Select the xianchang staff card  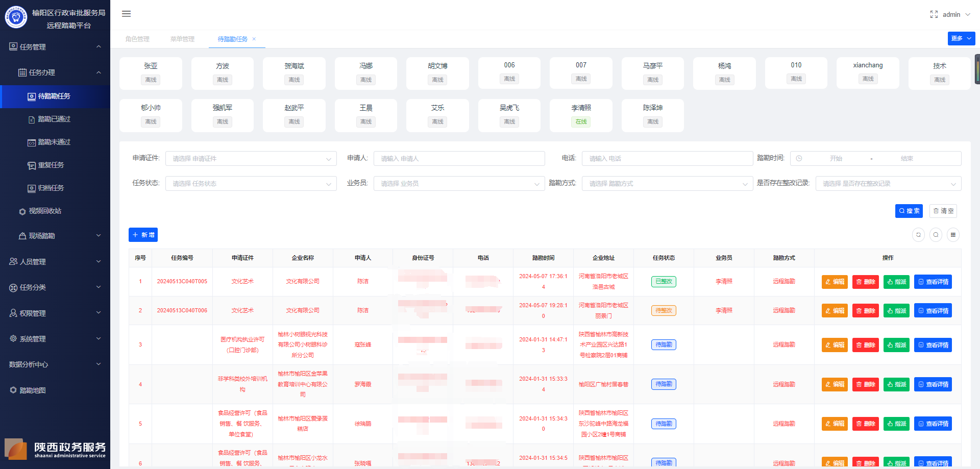(x=868, y=73)
